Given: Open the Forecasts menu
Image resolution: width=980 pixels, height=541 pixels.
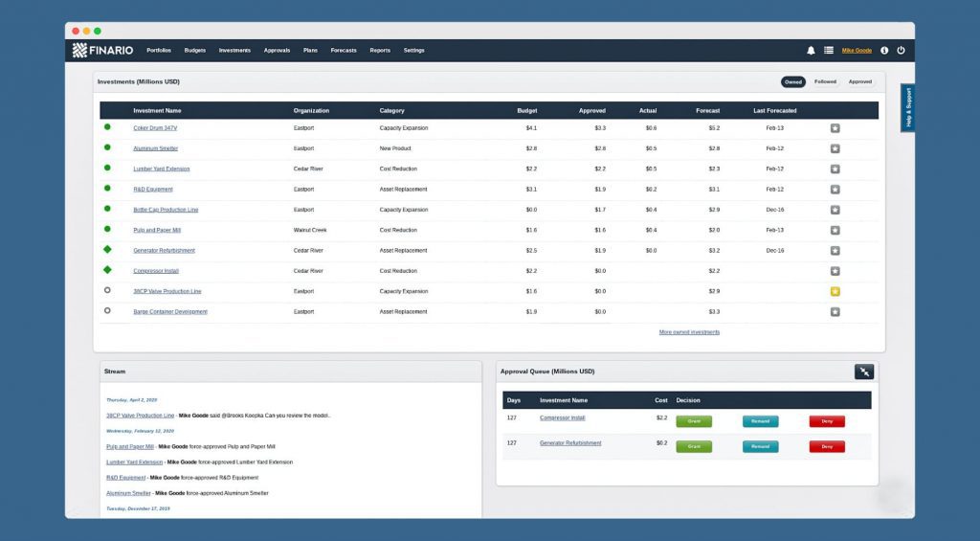Looking at the screenshot, I should point(344,51).
